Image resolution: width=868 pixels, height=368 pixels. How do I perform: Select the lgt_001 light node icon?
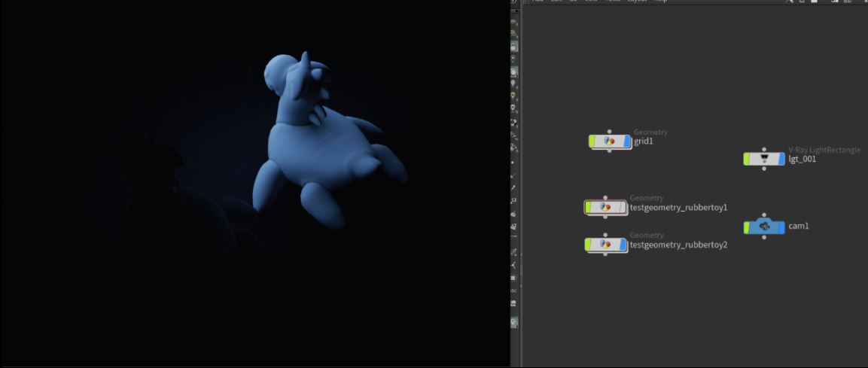(x=764, y=159)
